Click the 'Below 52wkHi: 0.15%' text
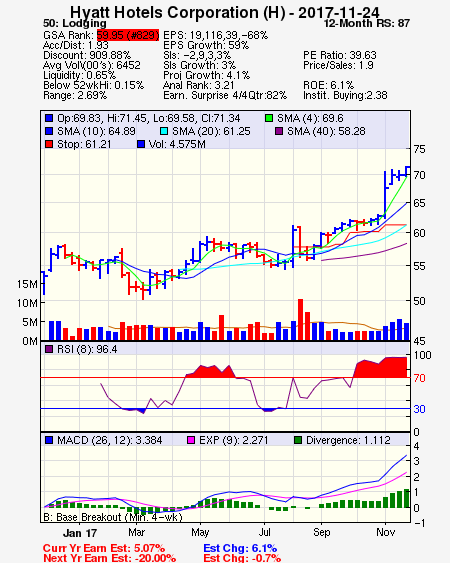This screenshot has height=563, width=450. click(93, 85)
